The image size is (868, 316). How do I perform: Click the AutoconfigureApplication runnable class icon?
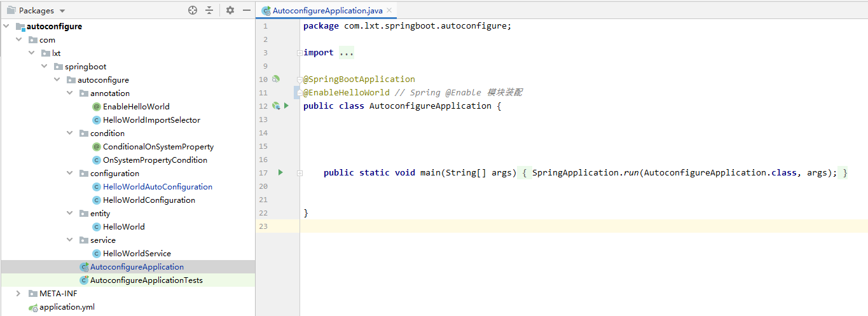pos(84,266)
